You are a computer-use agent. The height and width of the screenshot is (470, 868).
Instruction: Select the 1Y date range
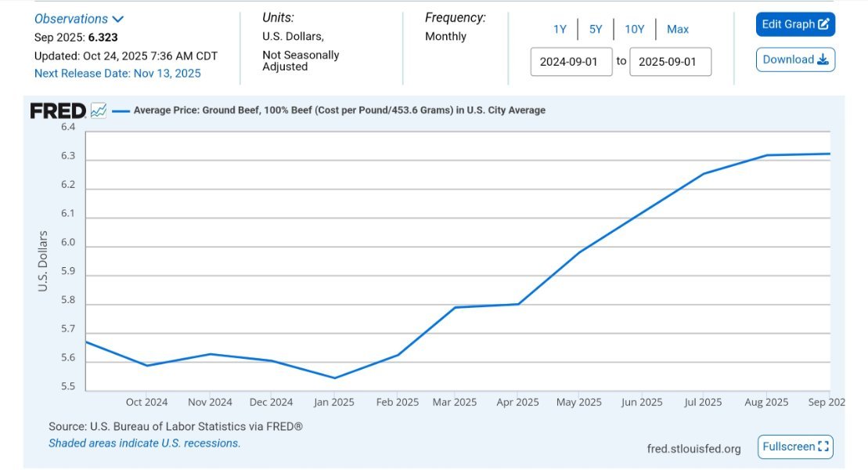tap(560, 29)
